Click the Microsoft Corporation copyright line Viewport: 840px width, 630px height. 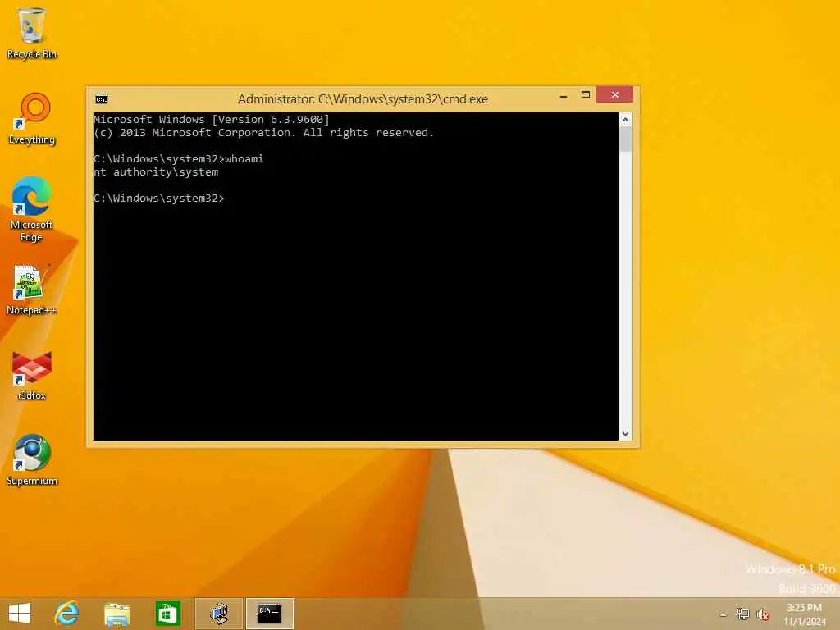(263, 132)
